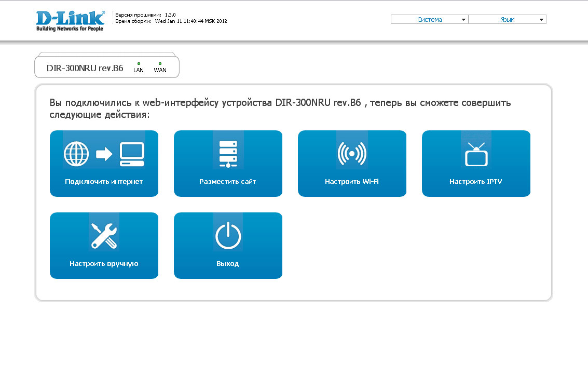Click the Разместить сайт label
588x390 pixels.
(228, 182)
